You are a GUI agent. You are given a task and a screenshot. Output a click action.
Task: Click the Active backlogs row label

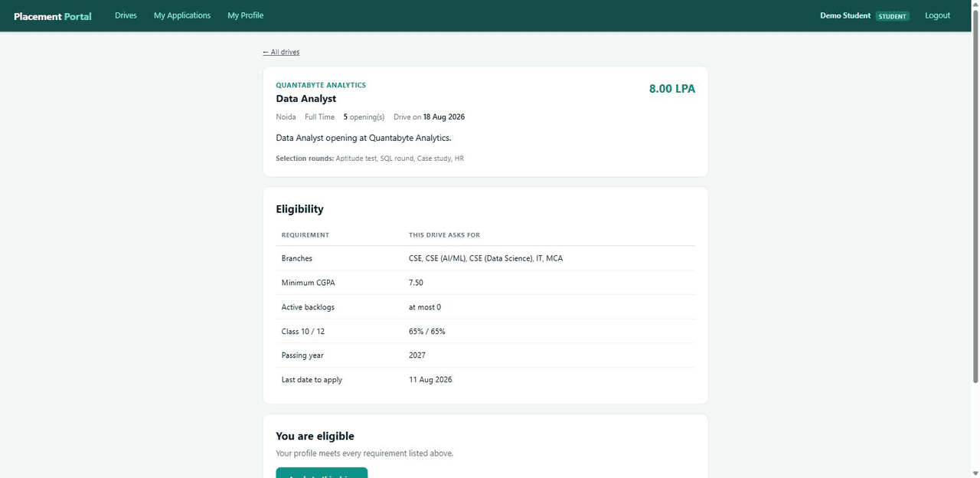[308, 307]
